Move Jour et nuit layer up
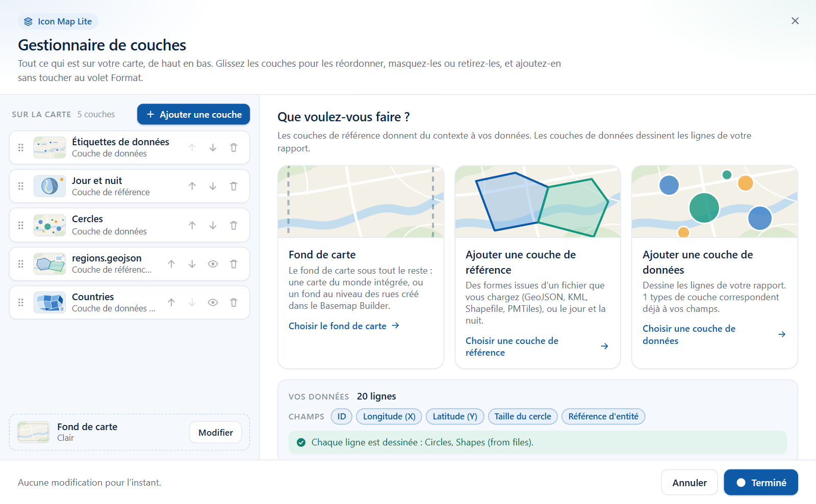 click(192, 186)
